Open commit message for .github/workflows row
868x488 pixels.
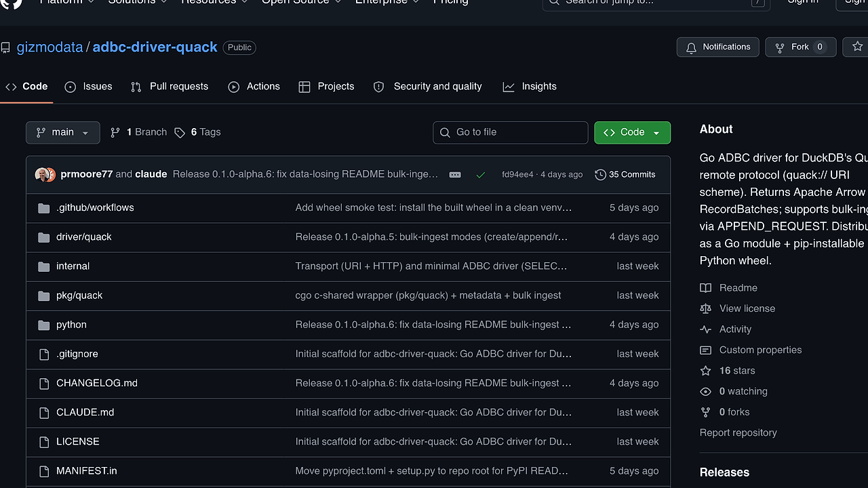(433, 207)
